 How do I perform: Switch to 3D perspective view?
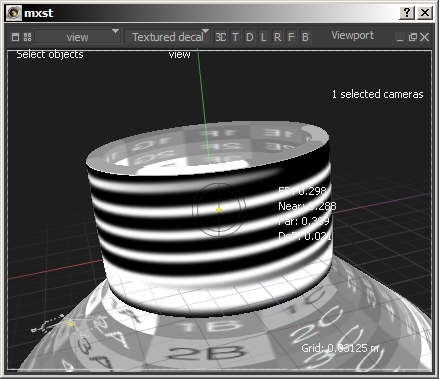(x=220, y=37)
